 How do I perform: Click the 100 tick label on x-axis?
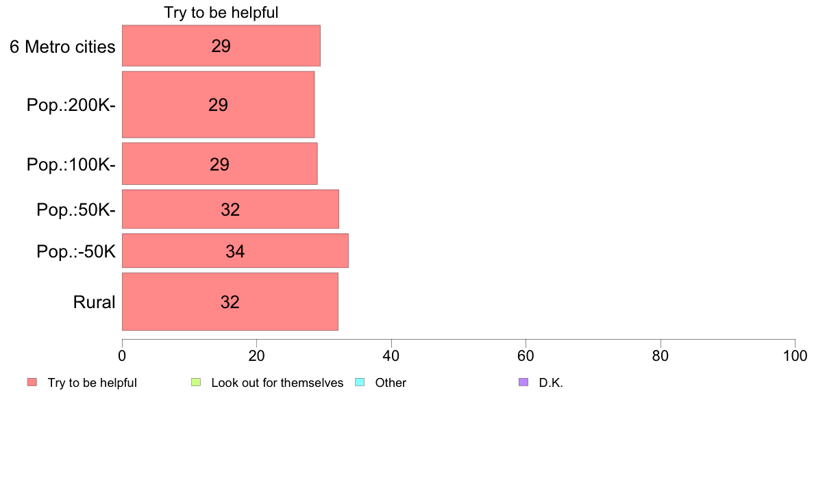(795, 355)
